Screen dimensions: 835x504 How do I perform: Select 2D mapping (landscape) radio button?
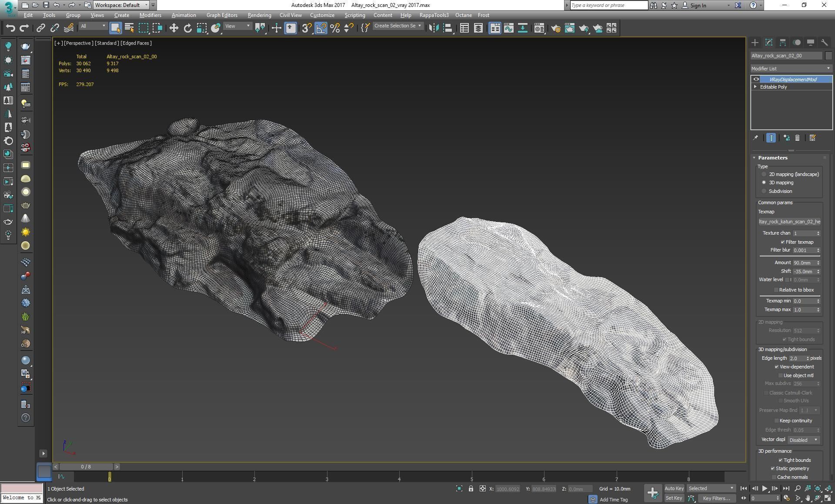coord(764,174)
